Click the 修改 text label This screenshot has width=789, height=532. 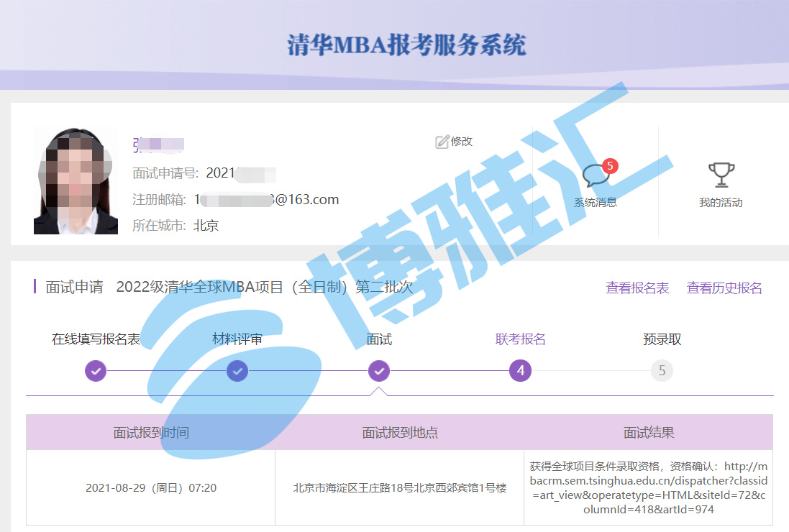point(462,142)
